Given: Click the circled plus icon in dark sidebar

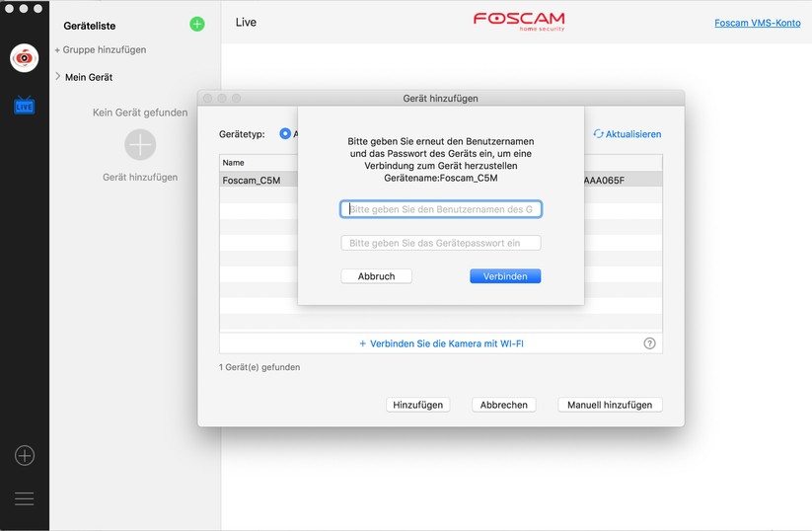Looking at the screenshot, I should (25, 455).
